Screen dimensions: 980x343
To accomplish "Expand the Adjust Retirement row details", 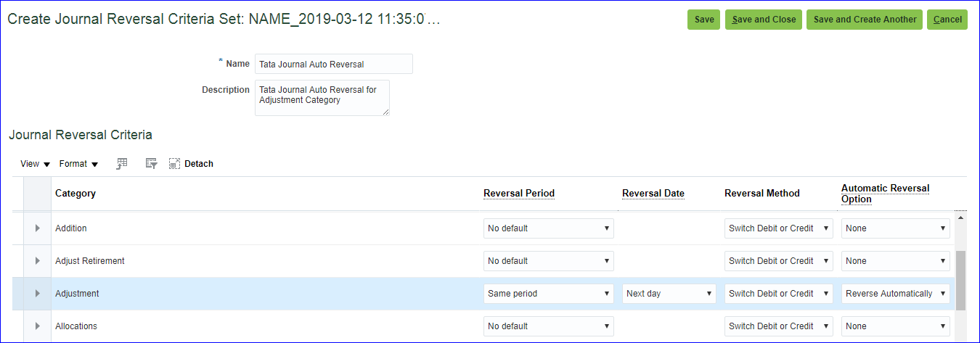I will pyautogui.click(x=37, y=261).
